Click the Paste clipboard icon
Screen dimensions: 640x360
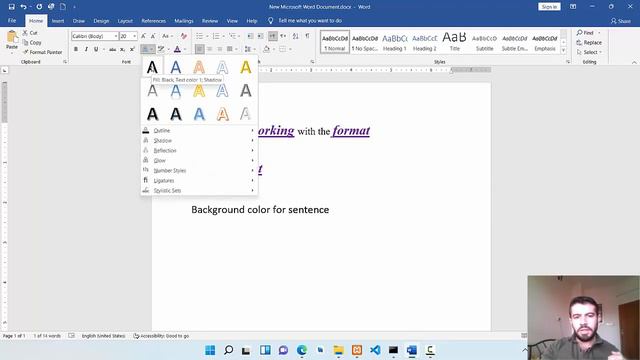(12, 37)
